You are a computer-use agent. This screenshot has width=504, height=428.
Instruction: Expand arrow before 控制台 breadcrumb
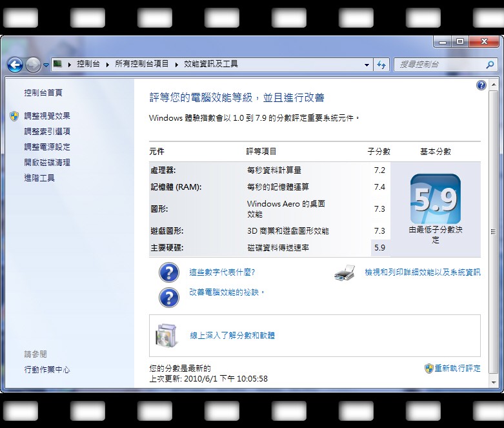[70, 65]
